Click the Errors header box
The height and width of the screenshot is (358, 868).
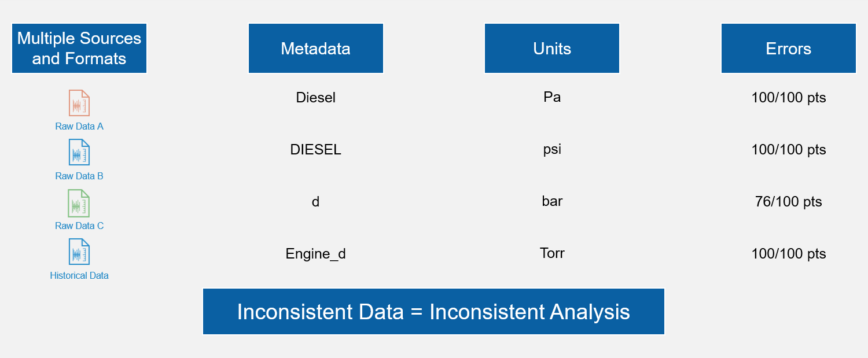(x=788, y=49)
